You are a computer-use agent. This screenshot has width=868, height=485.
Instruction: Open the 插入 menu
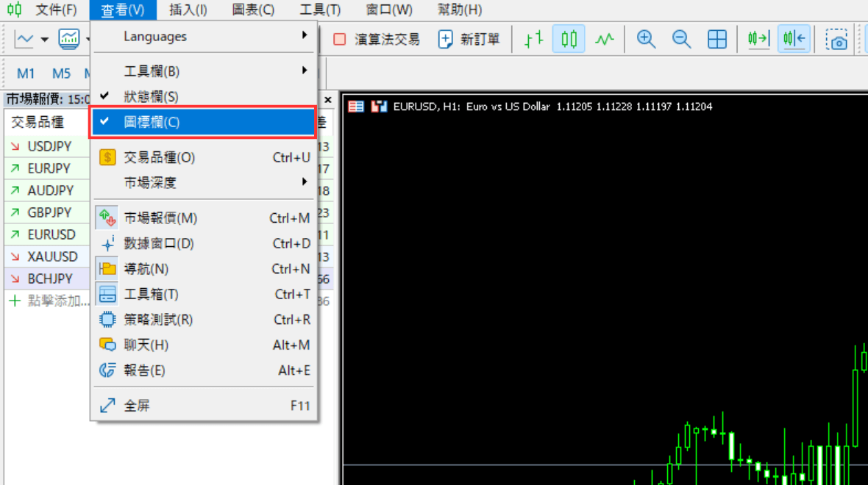point(182,10)
